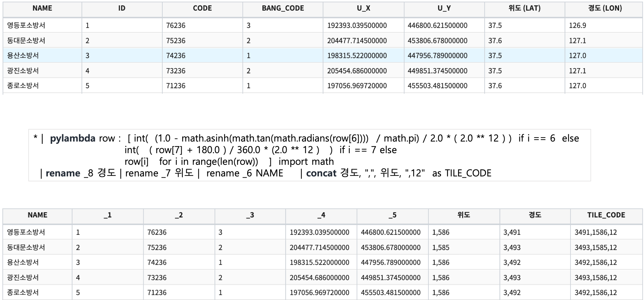
Task: Select the 광진소방서 row in top table
Action: [x=323, y=71]
